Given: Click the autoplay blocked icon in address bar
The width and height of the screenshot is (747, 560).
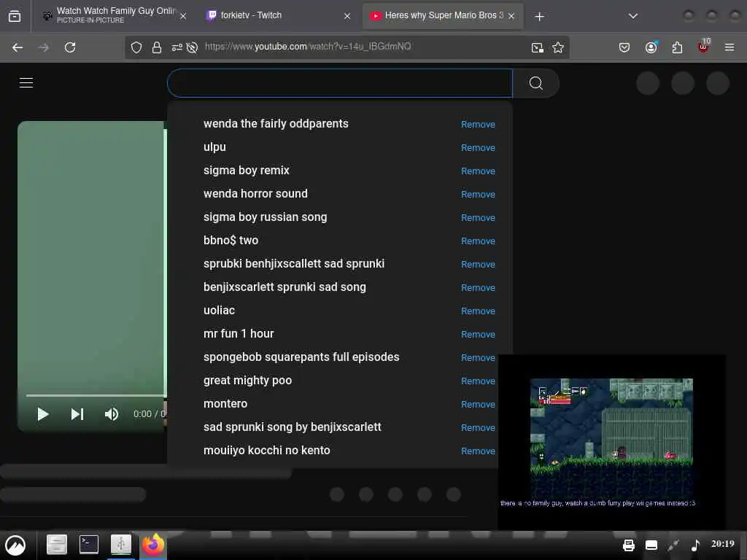Looking at the screenshot, I should [x=192, y=47].
